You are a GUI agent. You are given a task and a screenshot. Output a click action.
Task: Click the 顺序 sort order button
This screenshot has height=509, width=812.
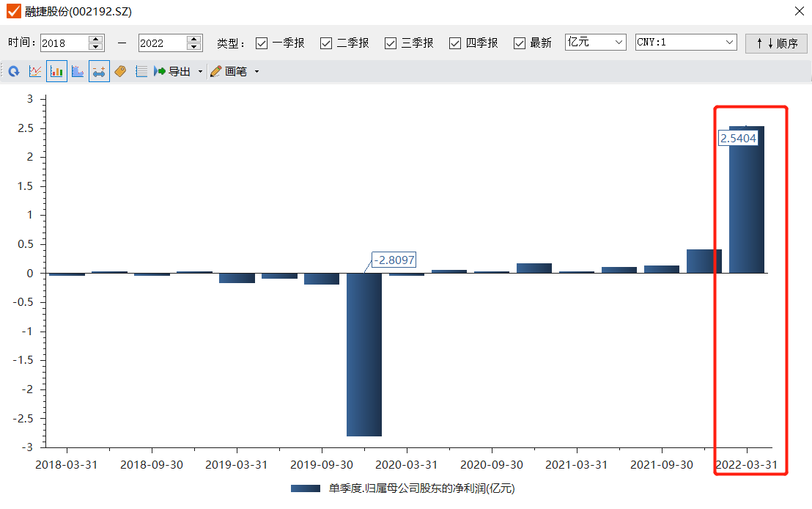(x=776, y=43)
